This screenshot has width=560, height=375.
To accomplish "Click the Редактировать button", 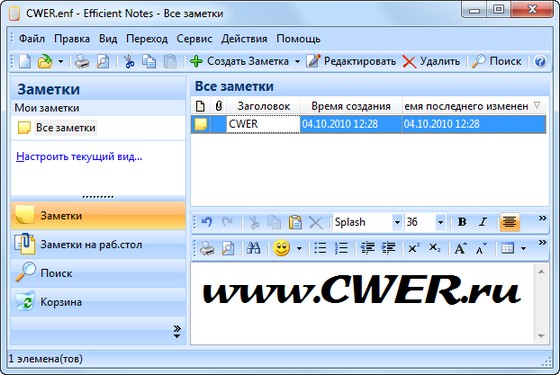I will (x=351, y=61).
